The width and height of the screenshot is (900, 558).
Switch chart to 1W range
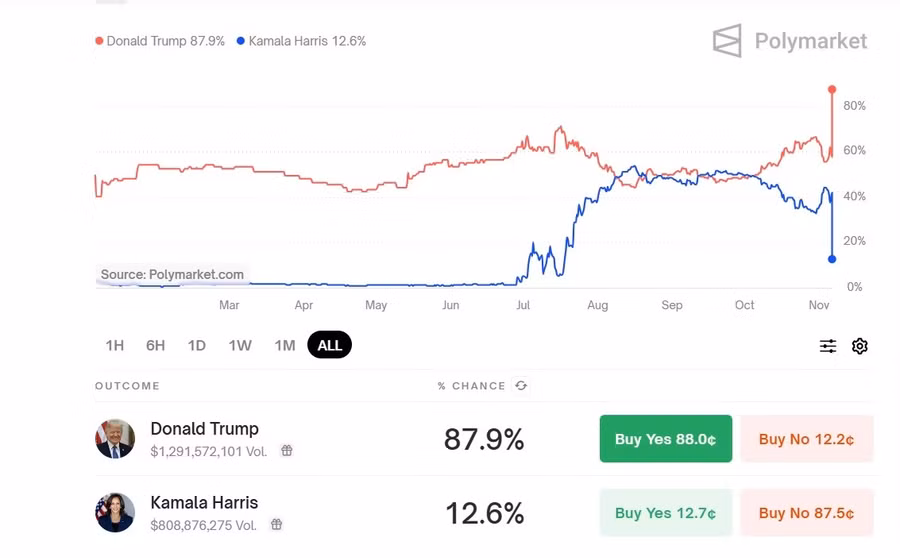pos(240,346)
